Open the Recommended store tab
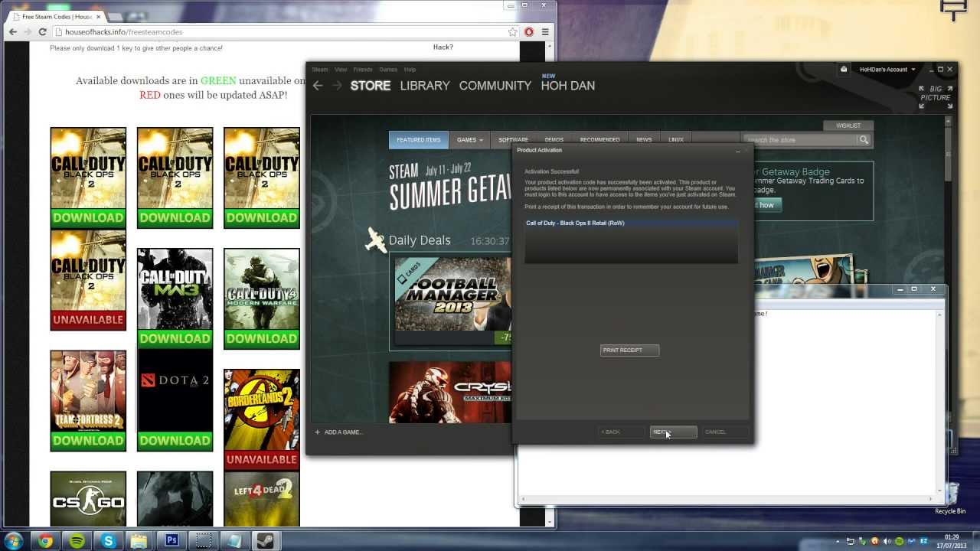The image size is (980, 551). 599,140
